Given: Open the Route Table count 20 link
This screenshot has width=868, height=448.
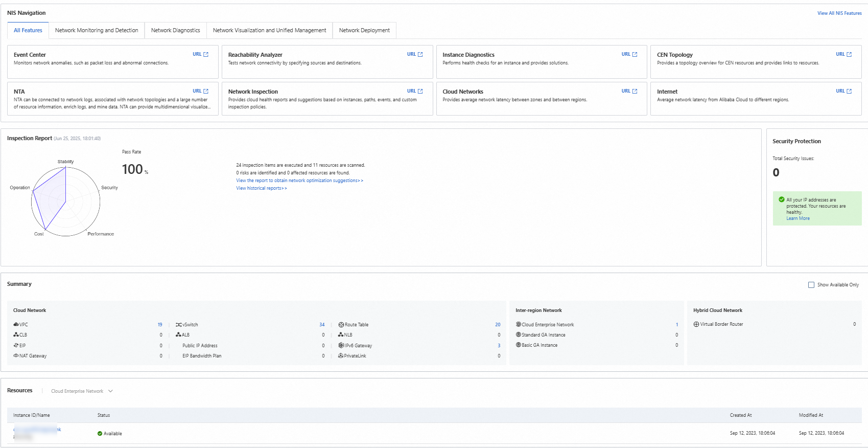Looking at the screenshot, I should point(498,325).
